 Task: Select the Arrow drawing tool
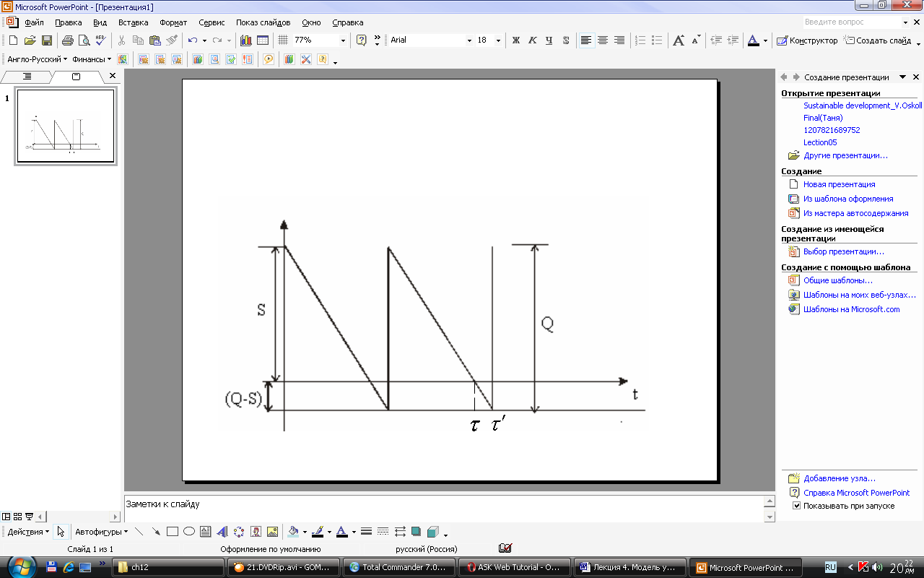(x=155, y=532)
